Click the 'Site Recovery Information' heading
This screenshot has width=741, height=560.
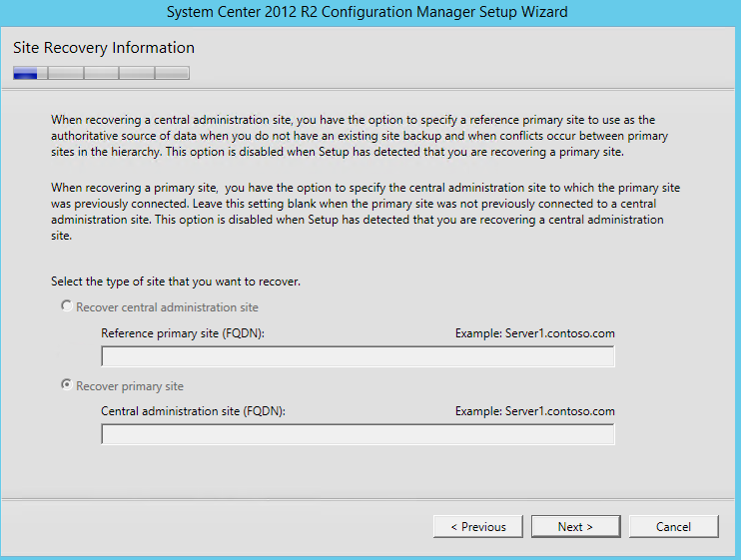point(104,48)
